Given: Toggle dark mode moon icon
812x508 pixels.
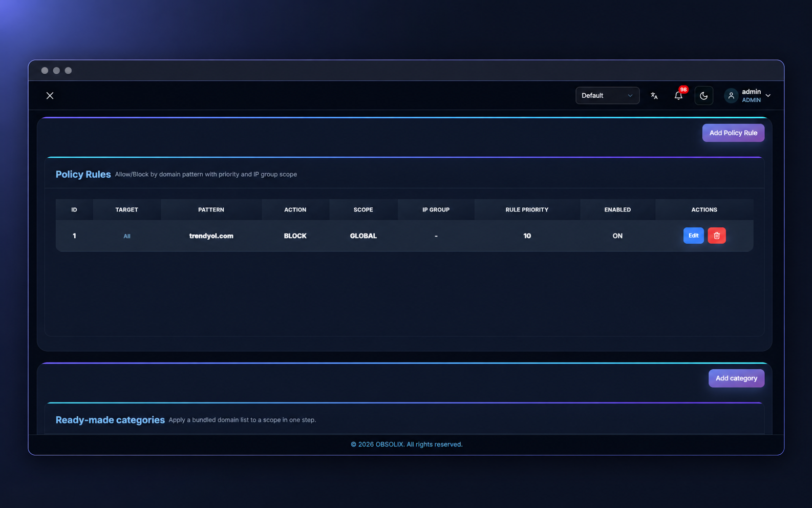Looking at the screenshot, I should pyautogui.click(x=704, y=96).
